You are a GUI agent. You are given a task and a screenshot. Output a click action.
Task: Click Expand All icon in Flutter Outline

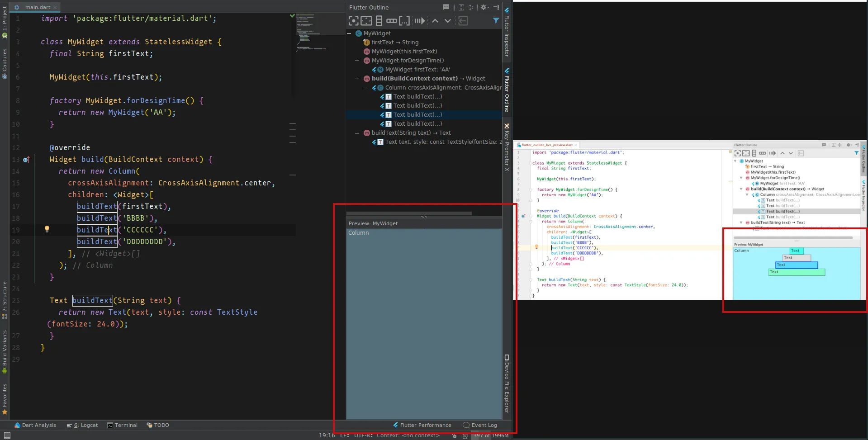461,7
